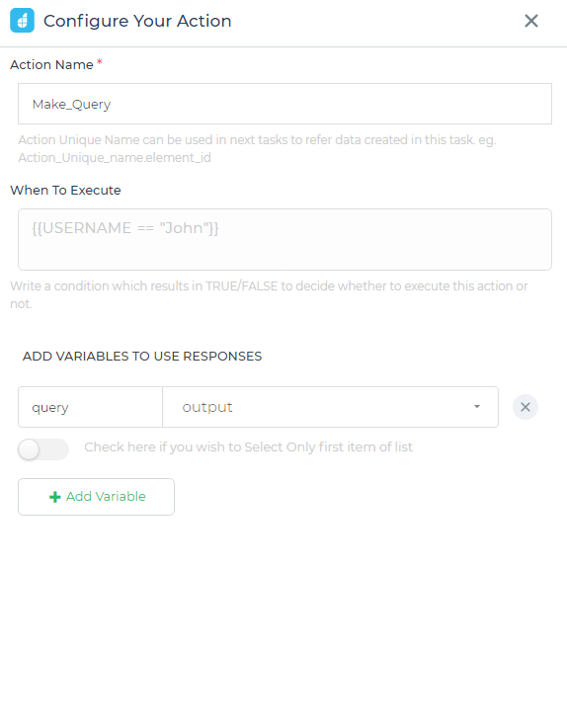Image resolution: width=567 pixels, height=728 pixels.
Task: Click the 'Check here if you wish' label
Action: click(x=248, y=447)
